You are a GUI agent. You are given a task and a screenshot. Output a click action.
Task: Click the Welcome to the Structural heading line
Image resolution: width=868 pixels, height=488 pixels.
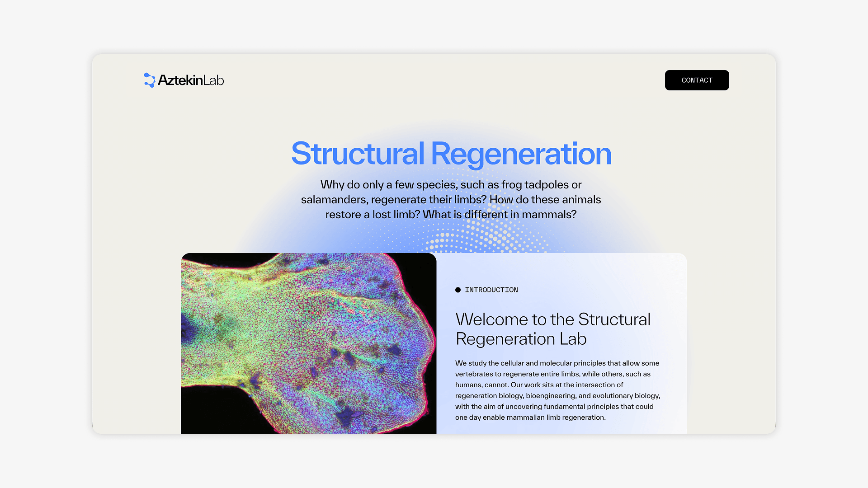tap(552, 319)
